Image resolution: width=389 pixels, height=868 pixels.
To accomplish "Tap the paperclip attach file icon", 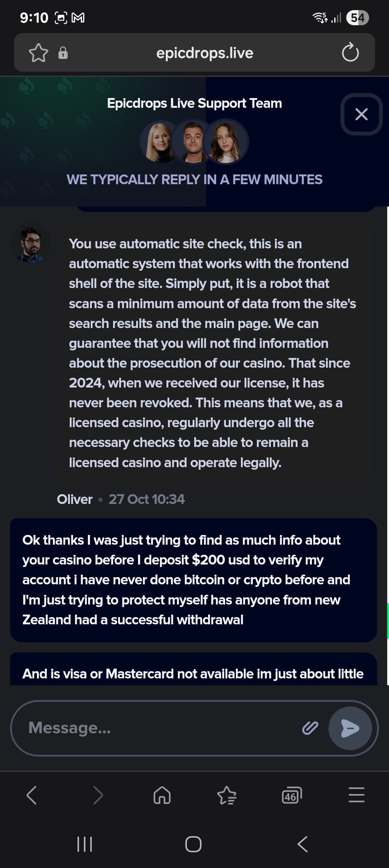I will (310, 728).
